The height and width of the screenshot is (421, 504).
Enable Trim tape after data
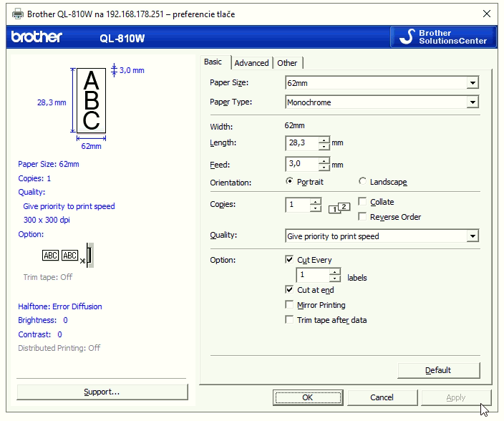[289, 320]
